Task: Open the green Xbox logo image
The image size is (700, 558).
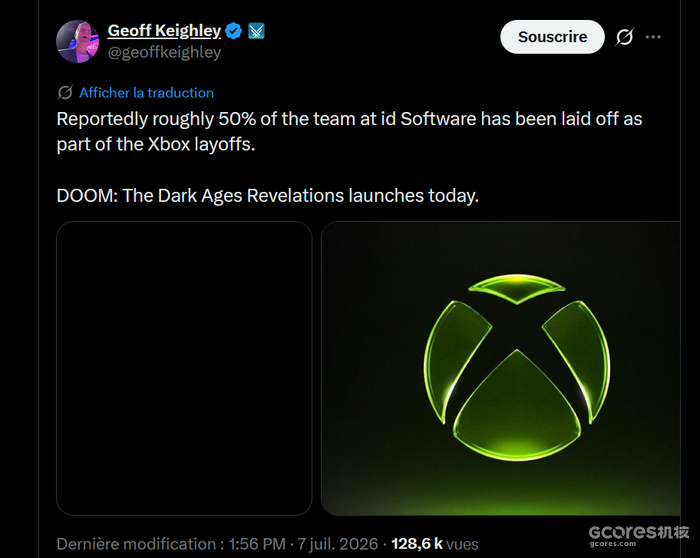Action: (500, 368)
